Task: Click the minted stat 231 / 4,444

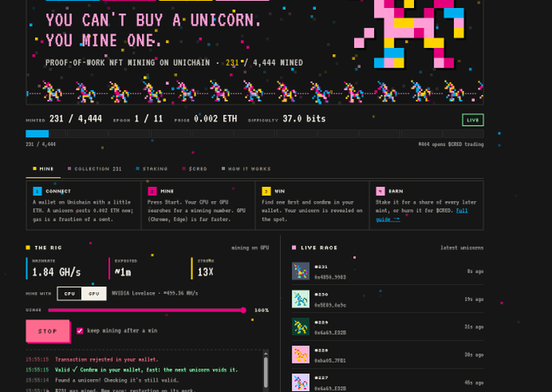Action: (x=75, y=119)
